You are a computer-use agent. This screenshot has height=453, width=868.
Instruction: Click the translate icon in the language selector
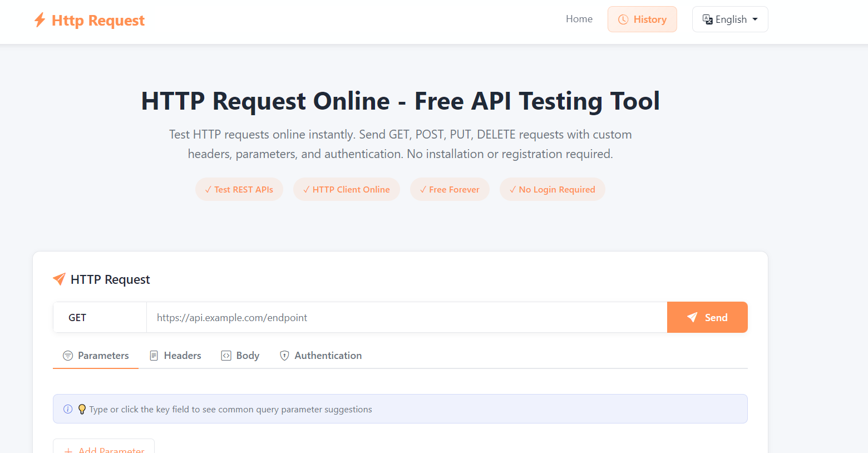coord(707,19)
